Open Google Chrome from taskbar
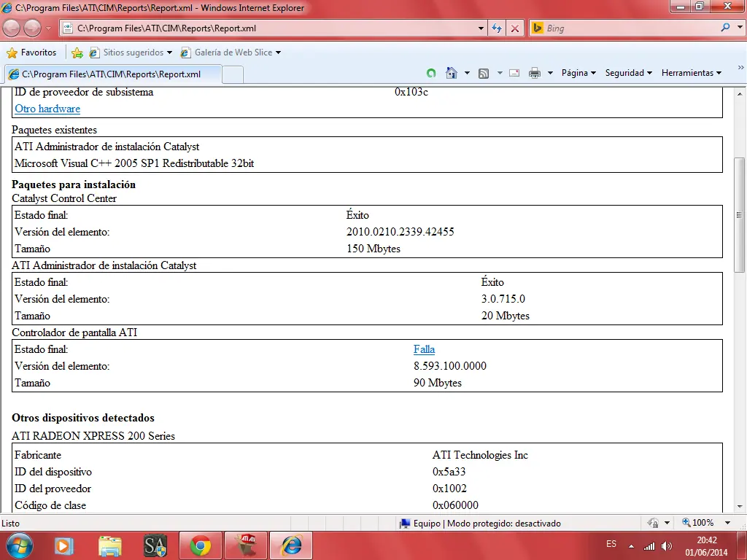Screen dimensions: 747x560 click(x=201, y=545)
